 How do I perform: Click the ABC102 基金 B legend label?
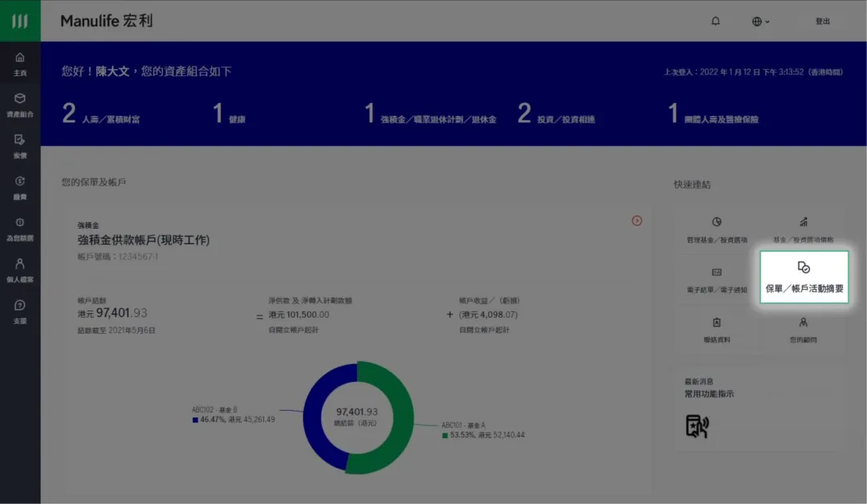point(214,409)
